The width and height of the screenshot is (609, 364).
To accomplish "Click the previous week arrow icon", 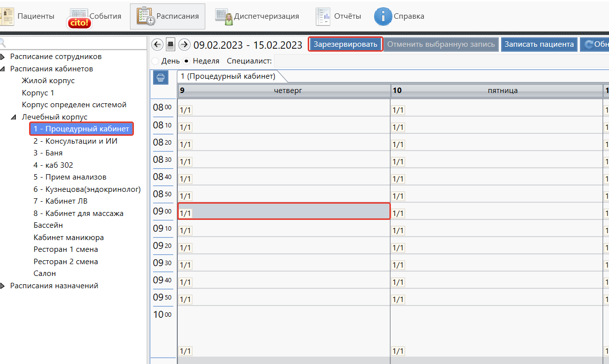I will click(x=157, y=45).
